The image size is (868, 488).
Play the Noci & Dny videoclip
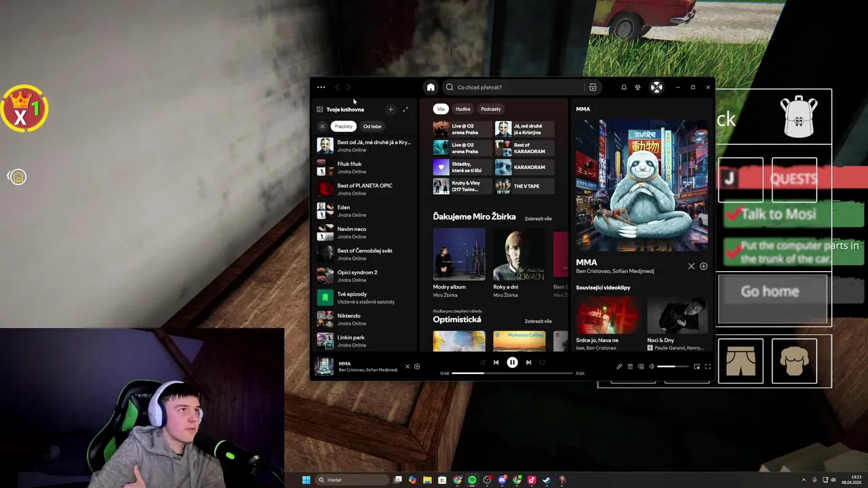(677, 315)
